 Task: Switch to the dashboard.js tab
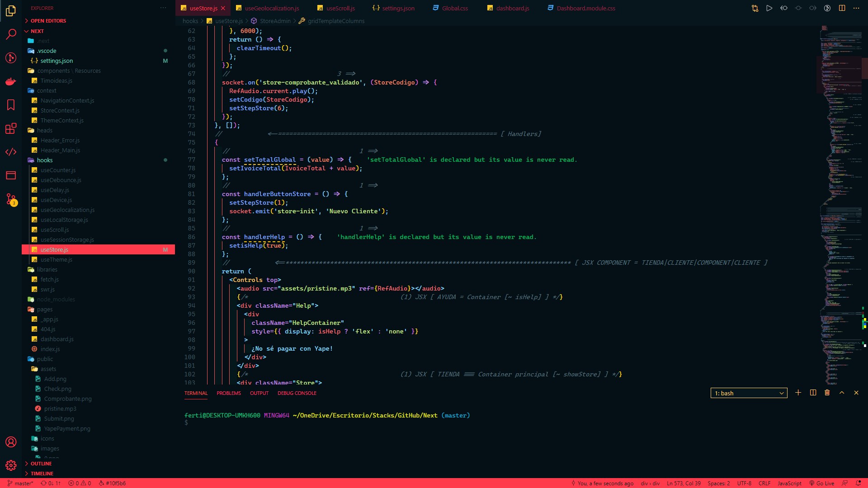click(x=512, y=8)
